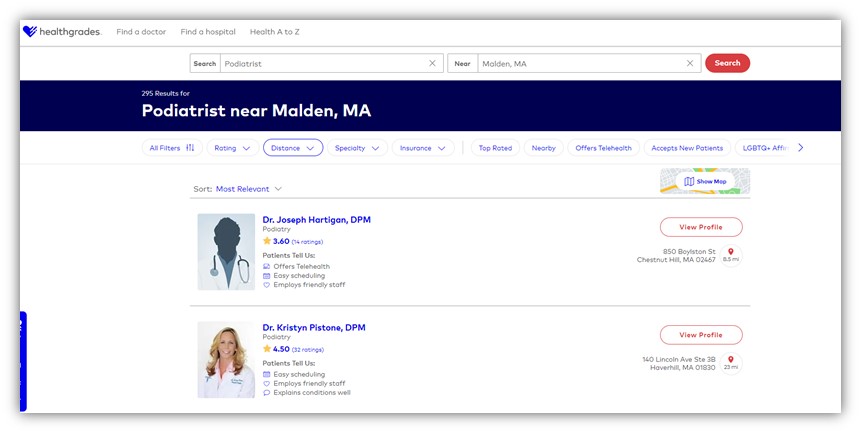Click the blue side tab at left edge
Image resolution: width=861 pixels, height=433 pixels.
[23, 362]
